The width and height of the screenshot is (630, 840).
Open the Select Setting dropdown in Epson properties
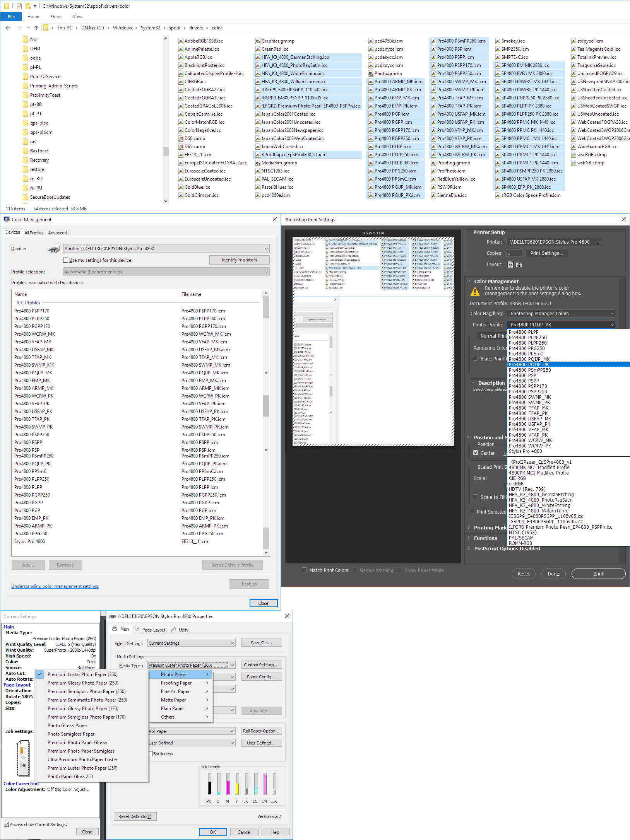[191, 643]
